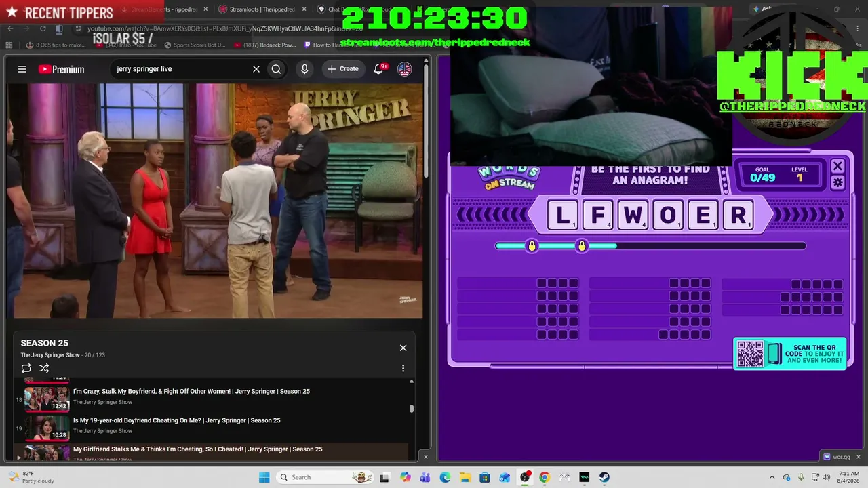Open YouTube notifications bell
The height and width of the screenshot is (488, 868).
pyautogui.click(x=379, y=69)
